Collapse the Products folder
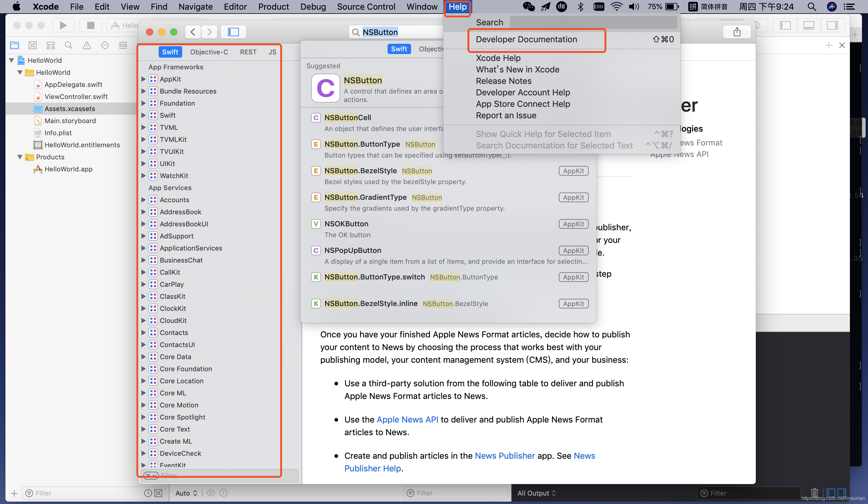The width and height of the screenshot is (868, 504). pyautogui.click(x=20, y=157)
